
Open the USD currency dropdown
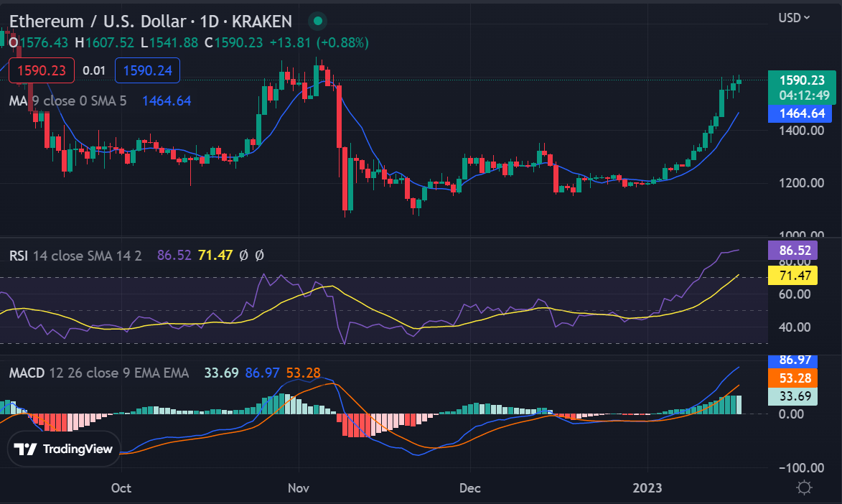[x=794, y=18]
